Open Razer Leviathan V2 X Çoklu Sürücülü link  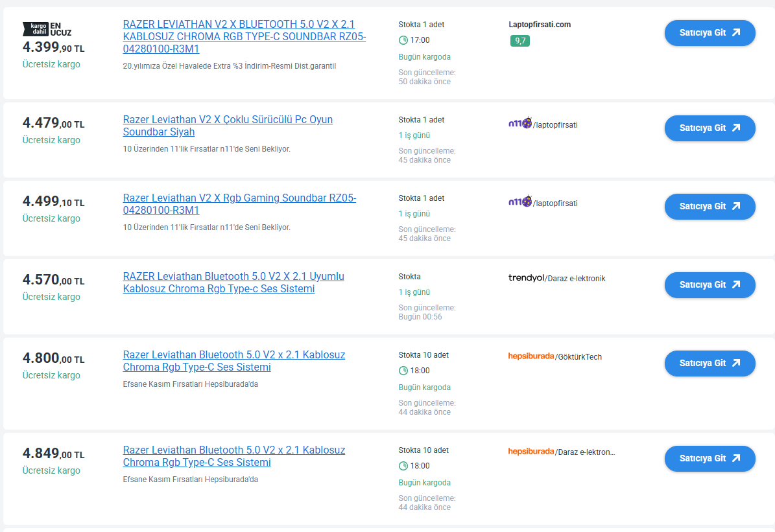tap(228, 126)
